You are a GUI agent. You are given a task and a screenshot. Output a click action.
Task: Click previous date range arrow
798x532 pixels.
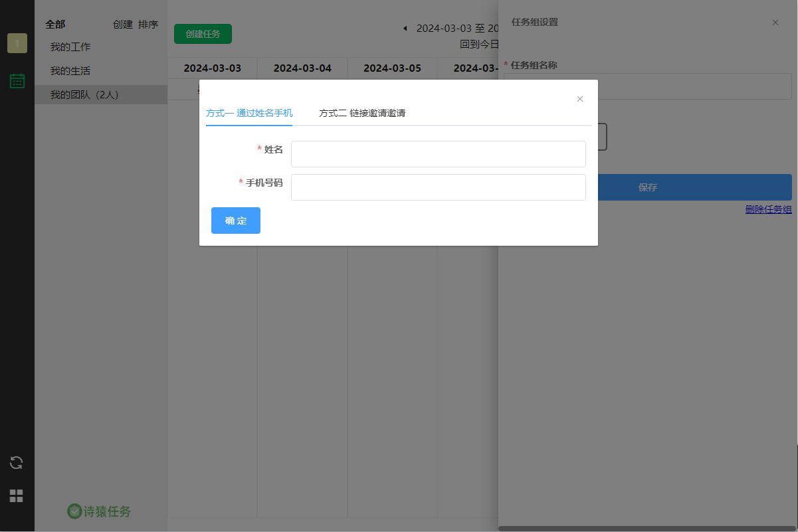[405, 29]
